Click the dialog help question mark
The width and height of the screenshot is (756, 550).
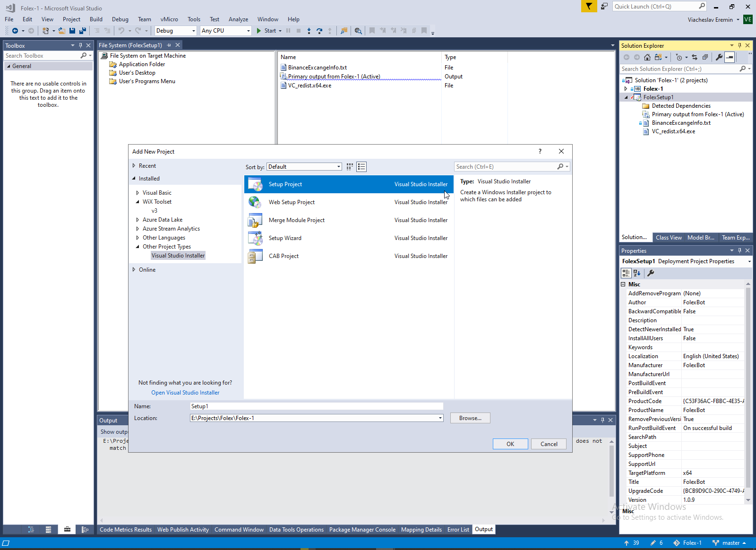(x=540, y=151)
